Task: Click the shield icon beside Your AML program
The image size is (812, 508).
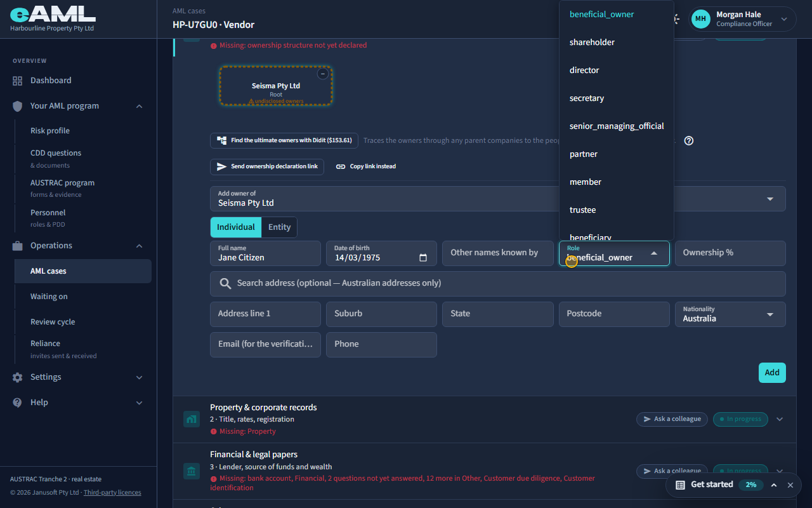Action: point(18,106)
